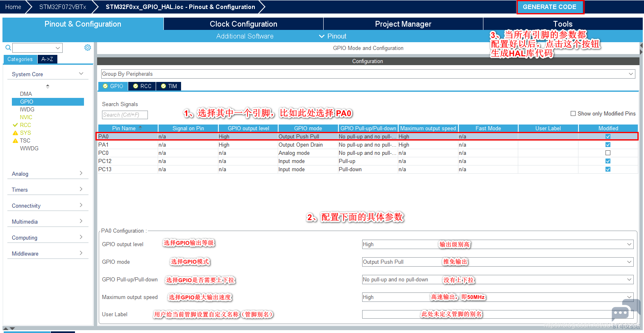Click the small collapse arrow above DMA
Screen dimensions: 644x333
pyautogui.click(x=48, y=86)
